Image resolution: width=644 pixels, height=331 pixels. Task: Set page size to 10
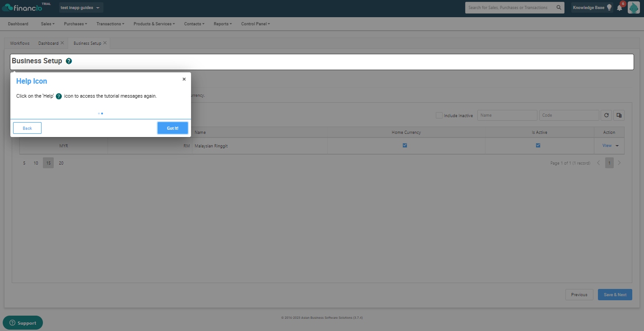click(36, 163)
